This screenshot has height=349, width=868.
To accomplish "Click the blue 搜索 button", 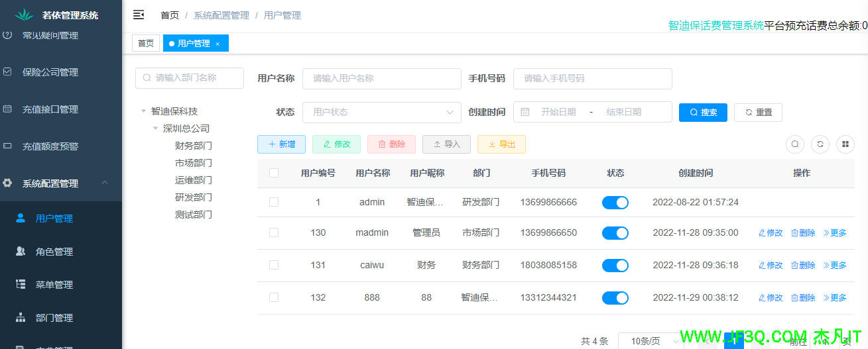I will click(x=703, y=113).
